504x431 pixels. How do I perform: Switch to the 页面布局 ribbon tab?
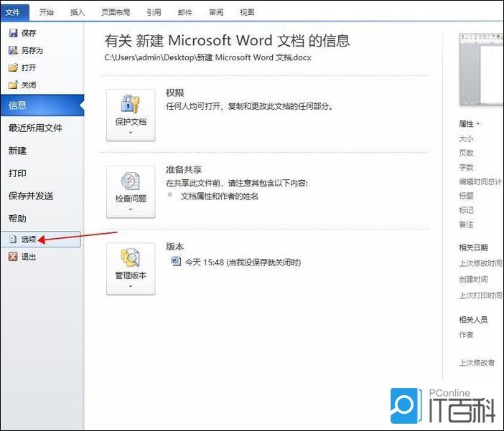point(116,12)
